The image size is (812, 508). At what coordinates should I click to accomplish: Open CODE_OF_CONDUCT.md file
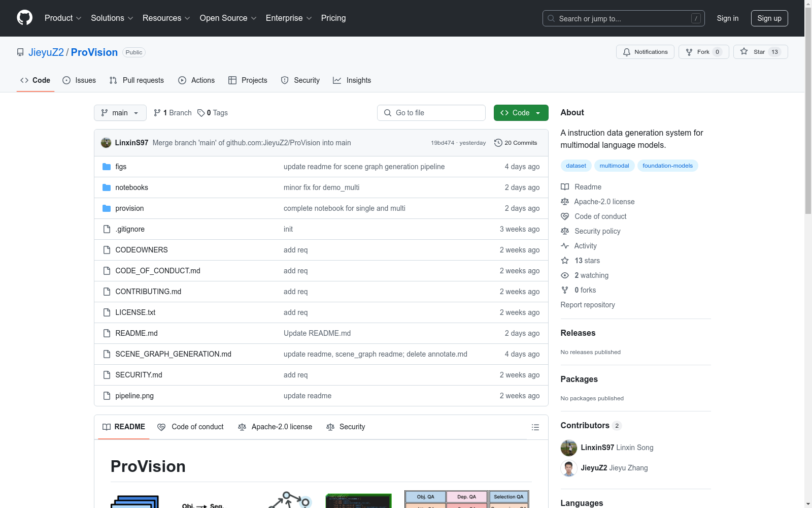pyautogui.click(x=158, y=271)
